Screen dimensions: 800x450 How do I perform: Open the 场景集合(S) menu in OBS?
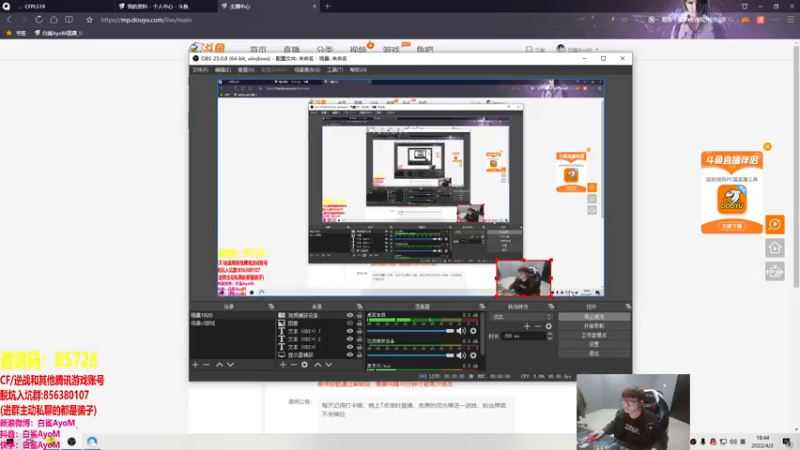[x=307, y=70]
